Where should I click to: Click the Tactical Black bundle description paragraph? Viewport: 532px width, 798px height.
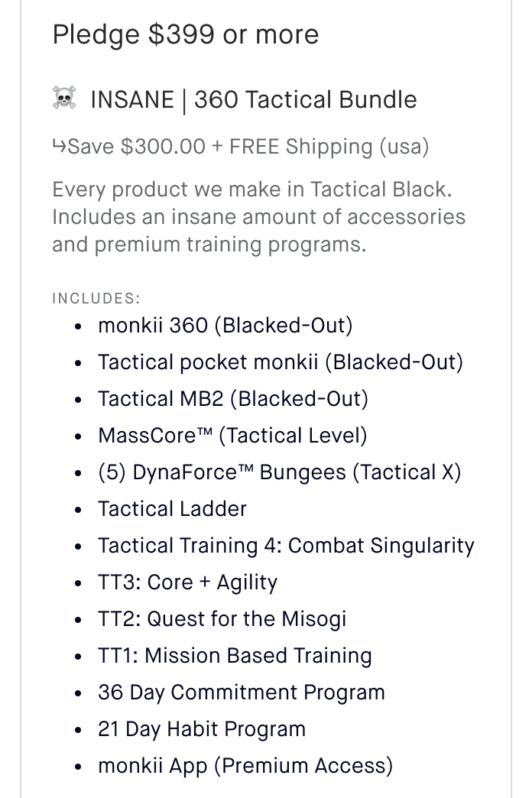[258, 216]
